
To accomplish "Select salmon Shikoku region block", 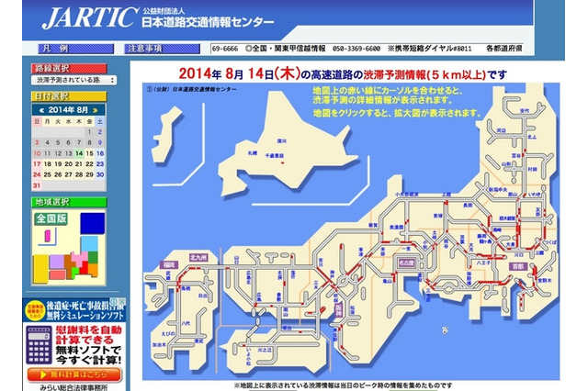I will click(57, 275).
